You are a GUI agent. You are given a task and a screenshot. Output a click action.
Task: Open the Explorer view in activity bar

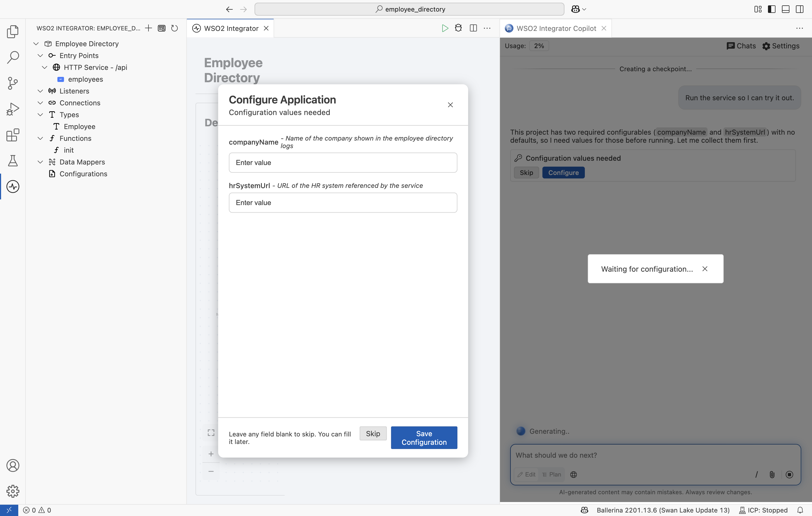click(x=12, y=31)
